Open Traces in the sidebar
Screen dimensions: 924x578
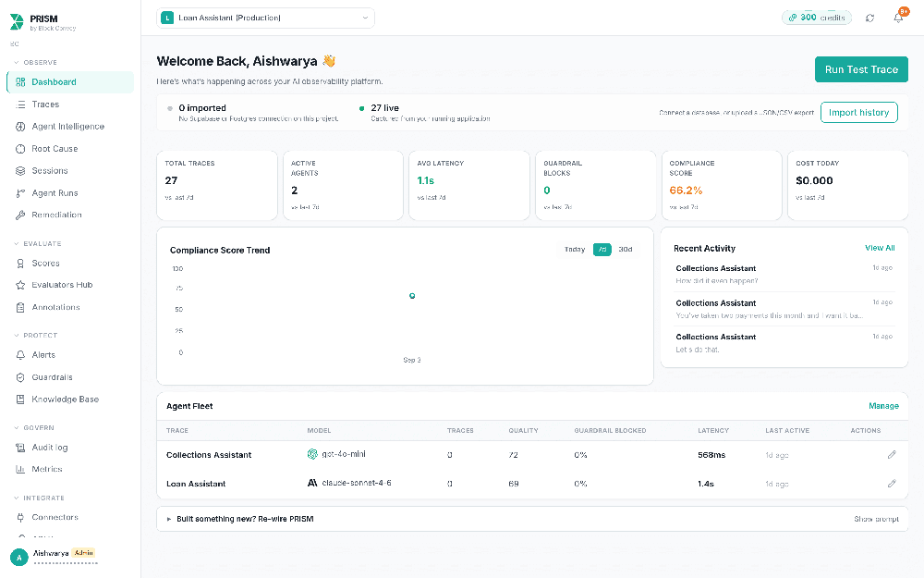pyautogui.click(x=70, y=105)
